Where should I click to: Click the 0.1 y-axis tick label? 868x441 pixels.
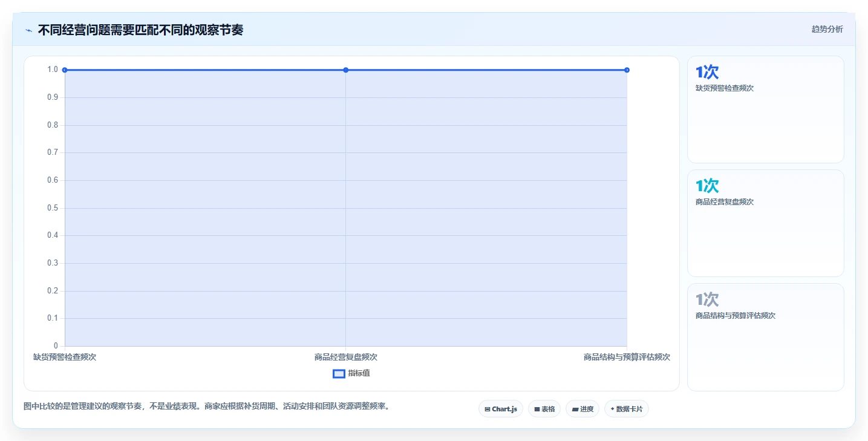[x=53, y=318]
